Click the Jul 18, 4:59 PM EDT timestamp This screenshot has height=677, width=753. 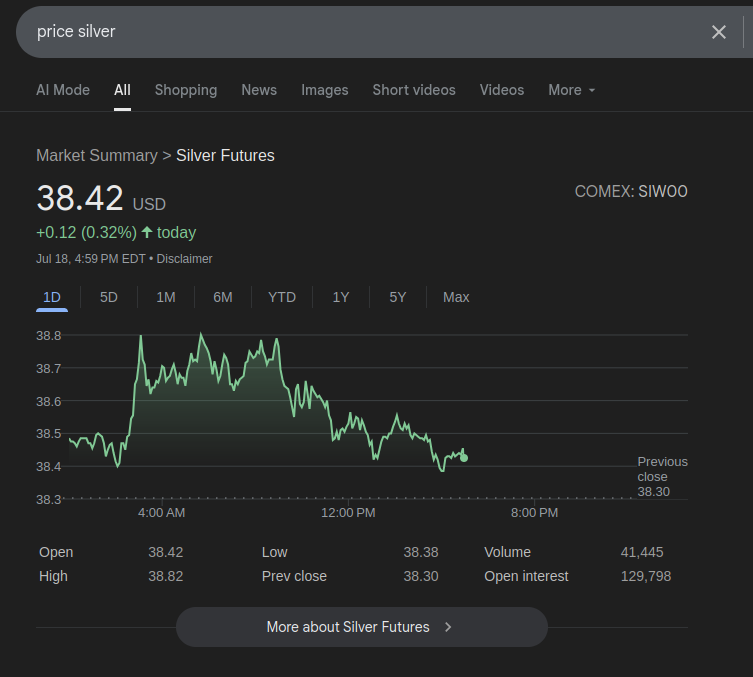coord(91,259)
